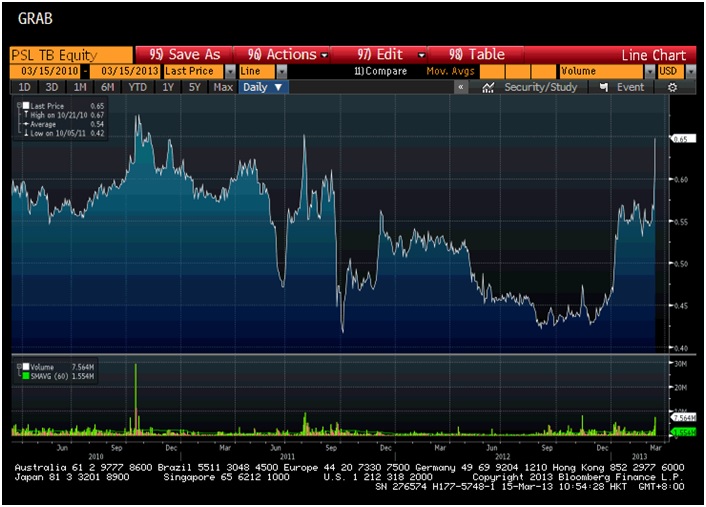Click the SMAVG (60) legend label

tap(50, 376)
